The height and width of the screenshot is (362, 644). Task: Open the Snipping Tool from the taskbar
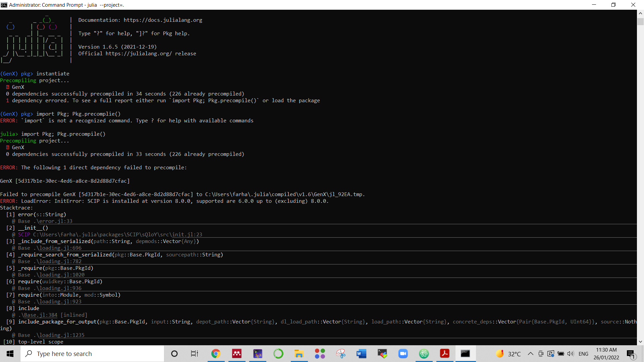pos(341,354)
